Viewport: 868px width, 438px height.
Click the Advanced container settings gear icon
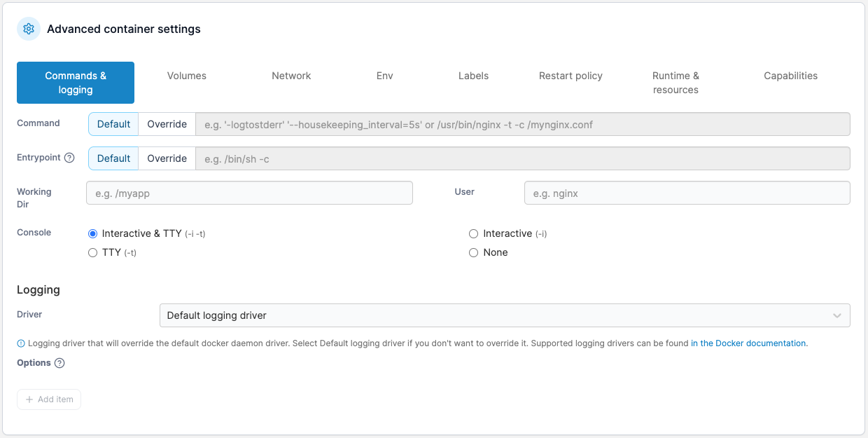(x=29, y=29)
